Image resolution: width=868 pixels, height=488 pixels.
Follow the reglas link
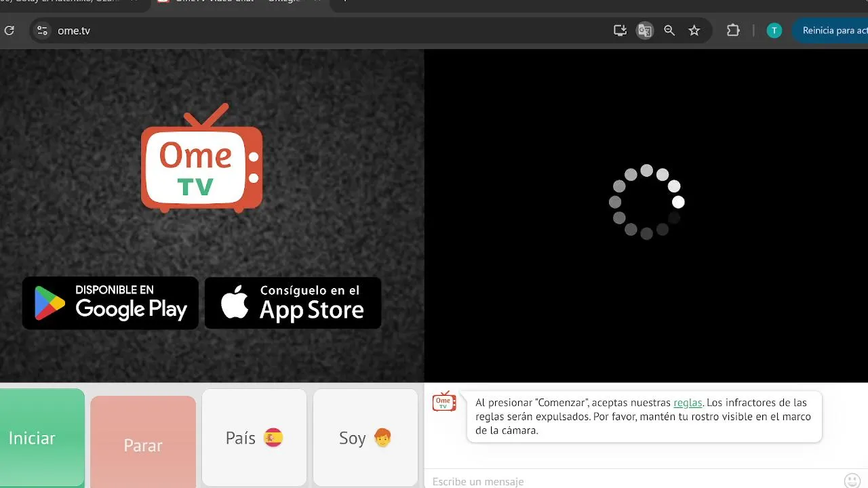coord(688,403)
